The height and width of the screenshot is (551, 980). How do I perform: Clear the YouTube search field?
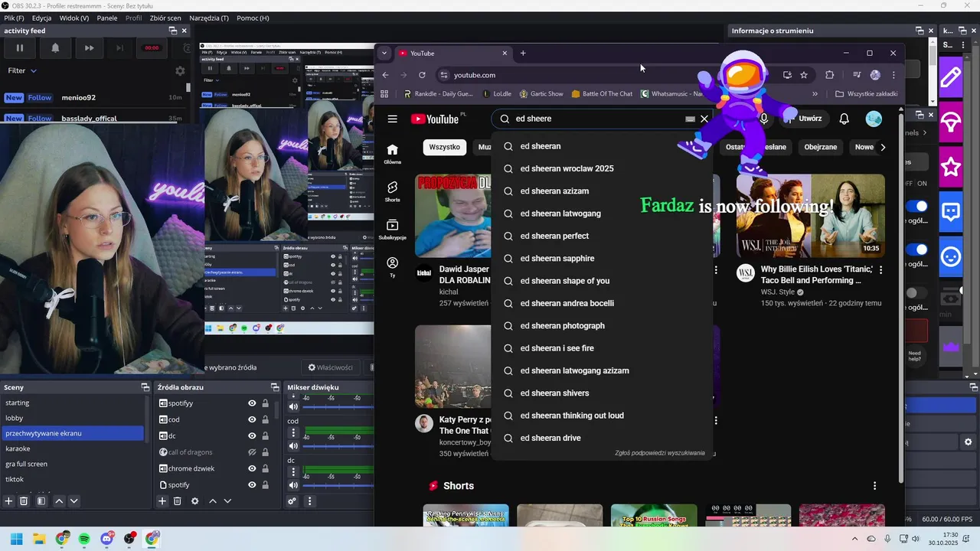[704, 119]
